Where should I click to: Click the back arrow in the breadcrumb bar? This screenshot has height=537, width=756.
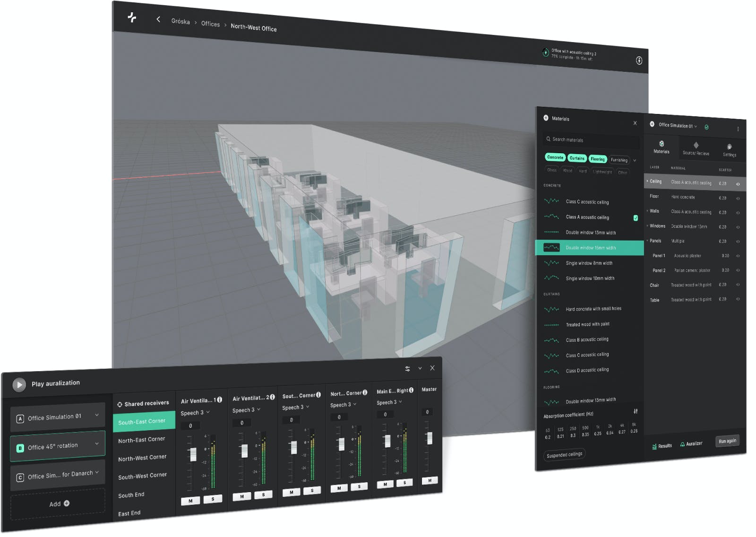coord(158,19)
